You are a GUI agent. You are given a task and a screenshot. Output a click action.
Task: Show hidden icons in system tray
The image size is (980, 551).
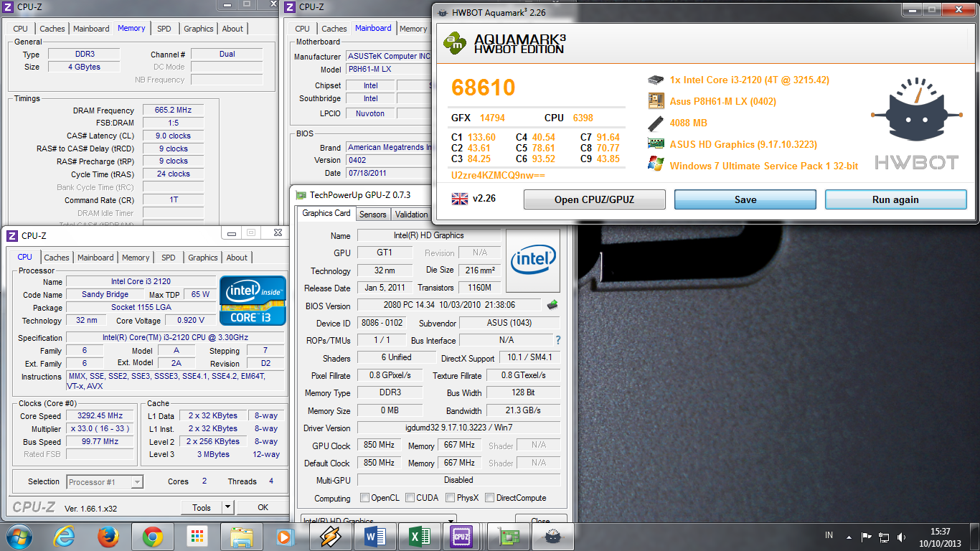[849, 537]
